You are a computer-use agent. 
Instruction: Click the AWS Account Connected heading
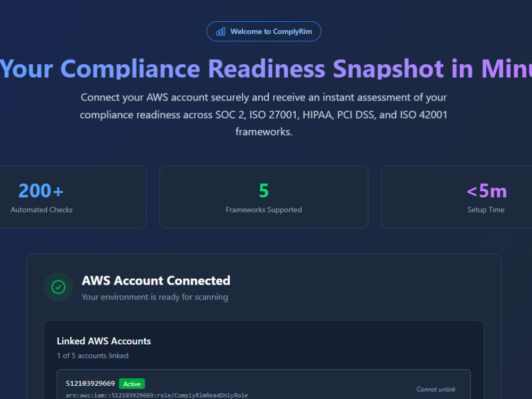coord(156,280)
